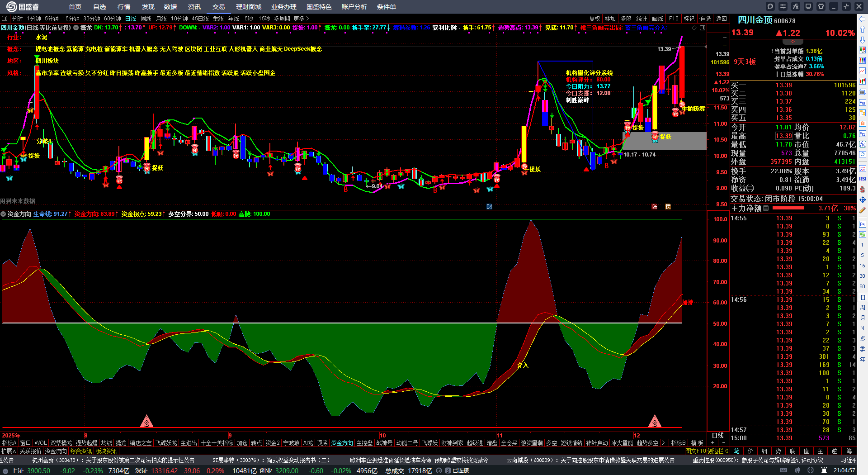This screenshot has height=475, width=868.
Task: Click the RSI indicator icon in right sidebar
Action: pos(863,179)
